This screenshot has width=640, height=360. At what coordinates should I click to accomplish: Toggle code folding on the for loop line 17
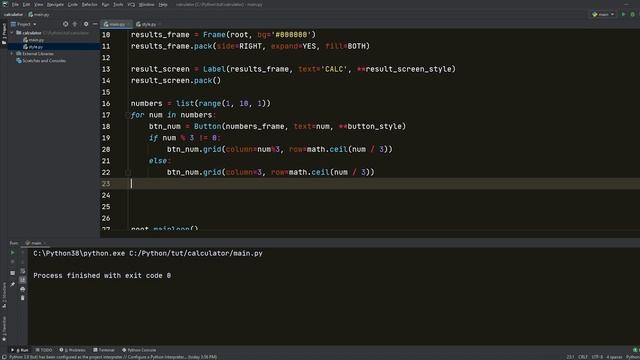coord(127,115)
